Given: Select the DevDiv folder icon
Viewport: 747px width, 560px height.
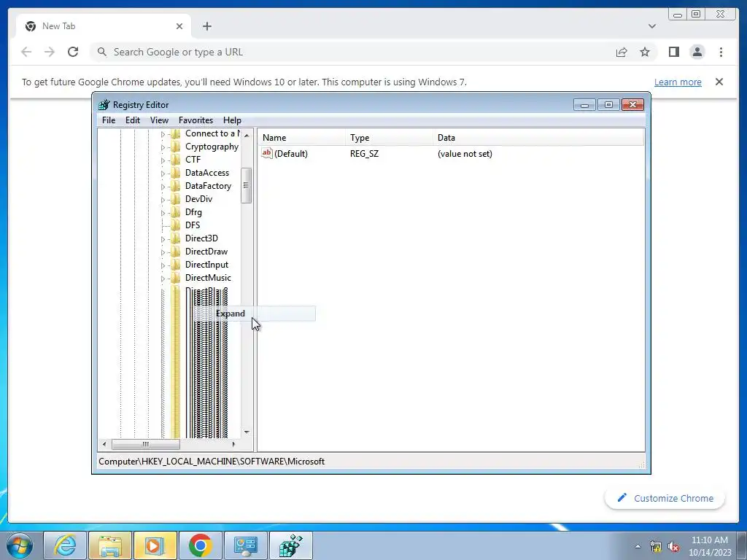Looking at the screenshot, I should click(176, 199).
